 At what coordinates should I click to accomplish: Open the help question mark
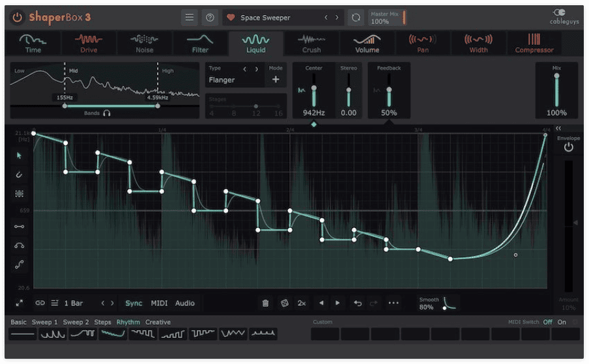coord(210,18)
